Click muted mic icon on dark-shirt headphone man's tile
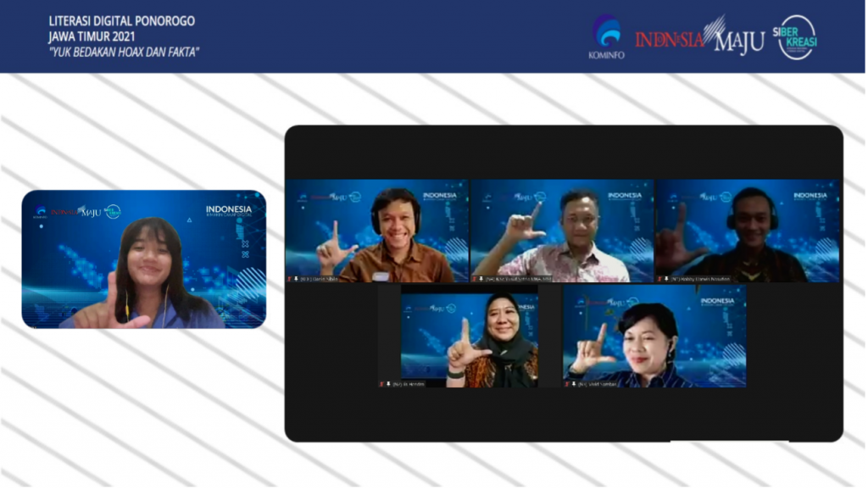Viewport: 868px width, 490px height. 659,278
